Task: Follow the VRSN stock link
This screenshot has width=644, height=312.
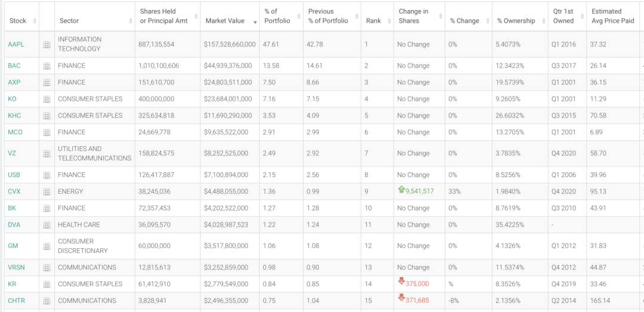Action: pyautogui.click(x=16, y=267)
